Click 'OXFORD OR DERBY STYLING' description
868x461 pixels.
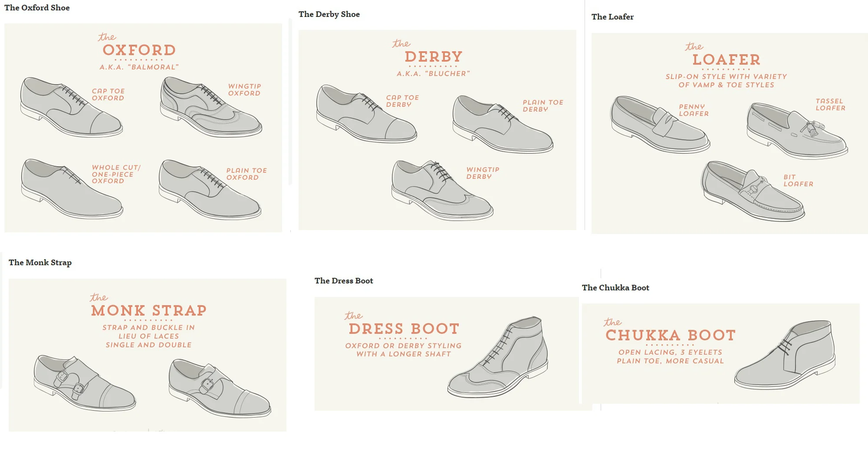403,346
